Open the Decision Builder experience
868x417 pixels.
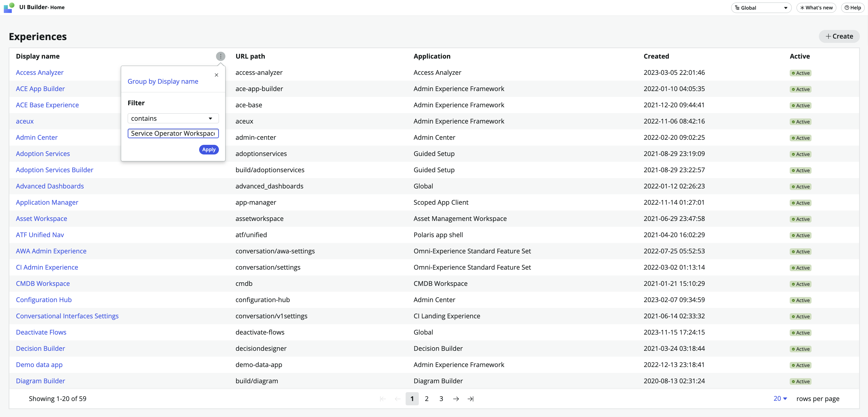[41, 348]
